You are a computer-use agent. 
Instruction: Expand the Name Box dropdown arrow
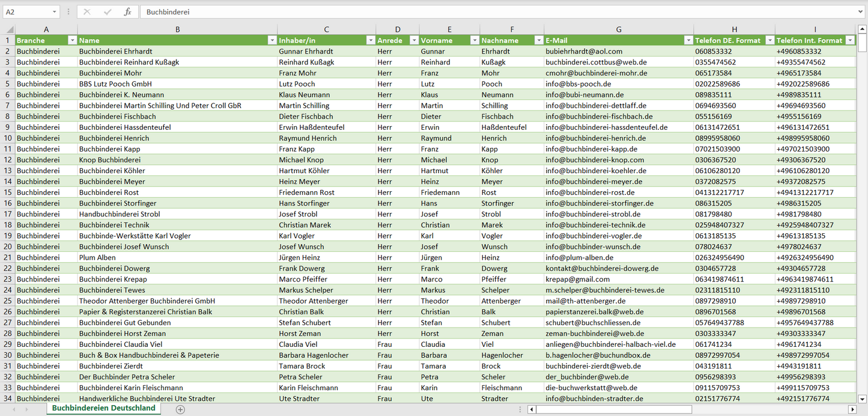pyautogui.click(x=55, y=12)
